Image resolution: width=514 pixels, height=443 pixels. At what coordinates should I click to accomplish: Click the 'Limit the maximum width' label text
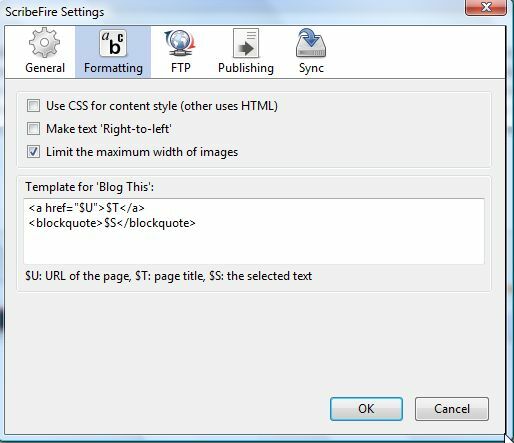click(x=142, y=152)
